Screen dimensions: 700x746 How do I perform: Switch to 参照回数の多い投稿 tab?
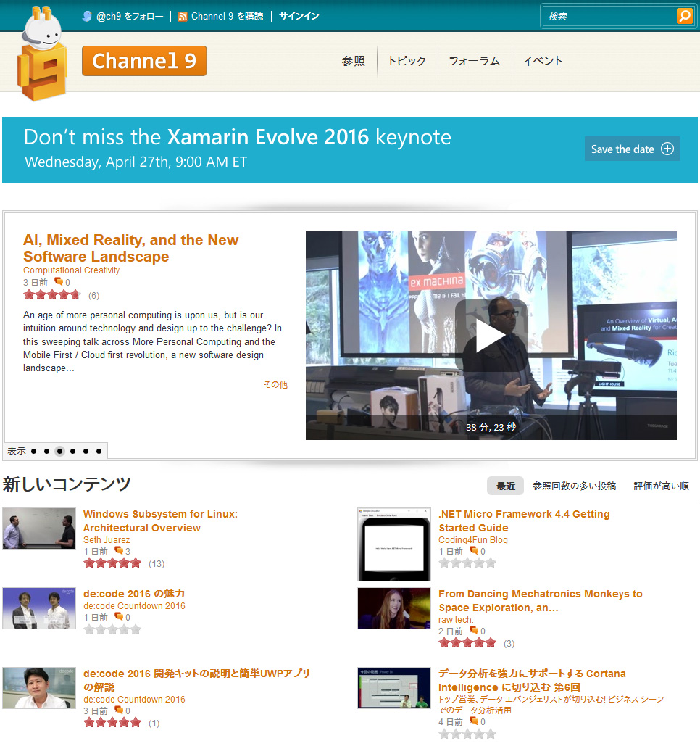[x=575, y=486]
